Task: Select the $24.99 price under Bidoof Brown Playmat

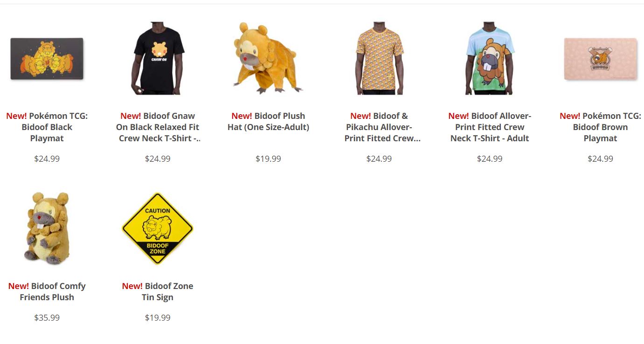Action: (x=600, y=159)
